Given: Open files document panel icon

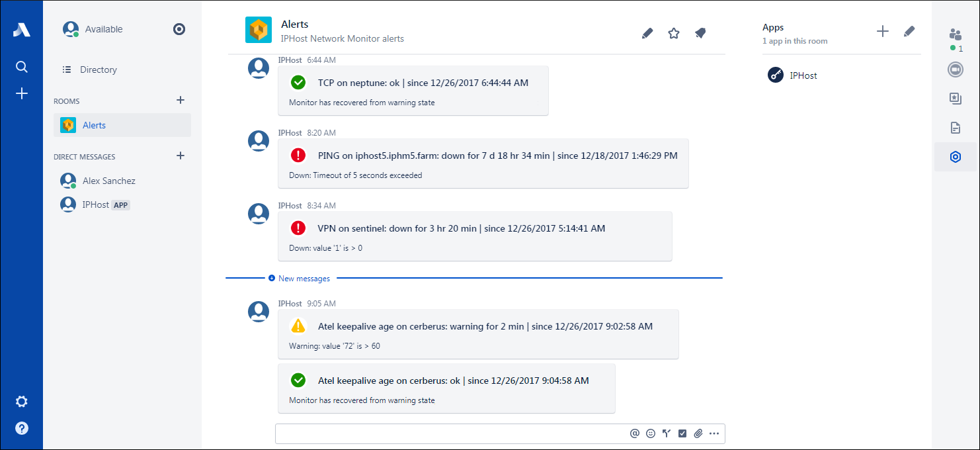Looking at the screenshot, I should coord(956,128).
